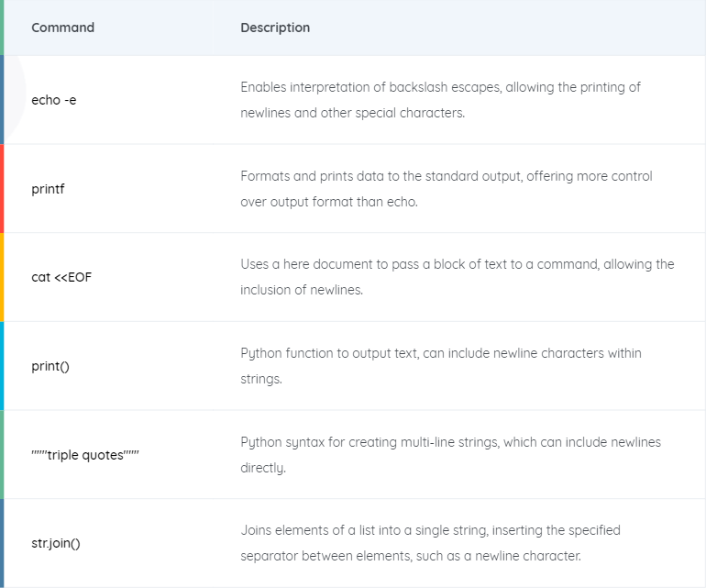
Task: Click the multi-line strings description
Action: (451, 455)
